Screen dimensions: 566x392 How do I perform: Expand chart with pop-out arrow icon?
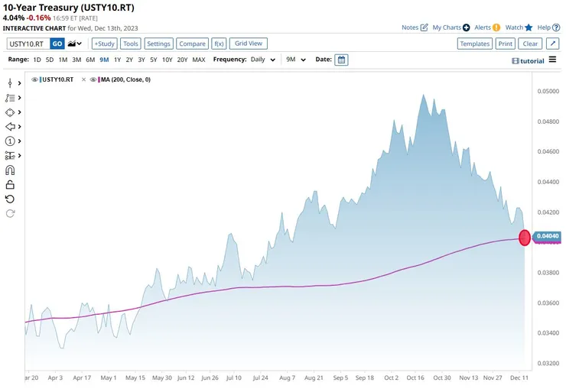click(x=553, y=44)
